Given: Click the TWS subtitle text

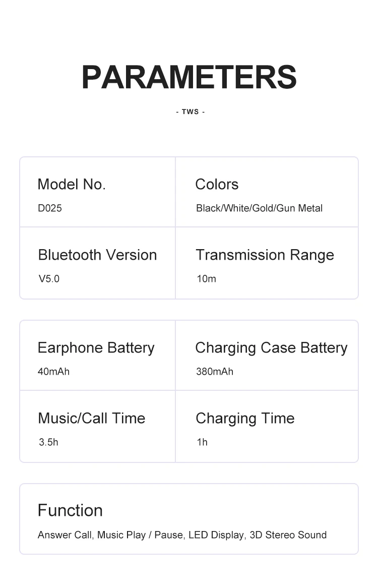Looking at the screenshot, I should (191, 112).
